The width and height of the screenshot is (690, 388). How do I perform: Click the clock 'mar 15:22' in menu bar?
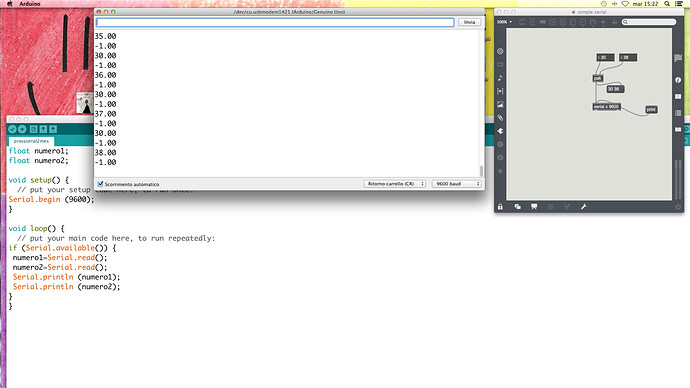[x=645, y=4]
